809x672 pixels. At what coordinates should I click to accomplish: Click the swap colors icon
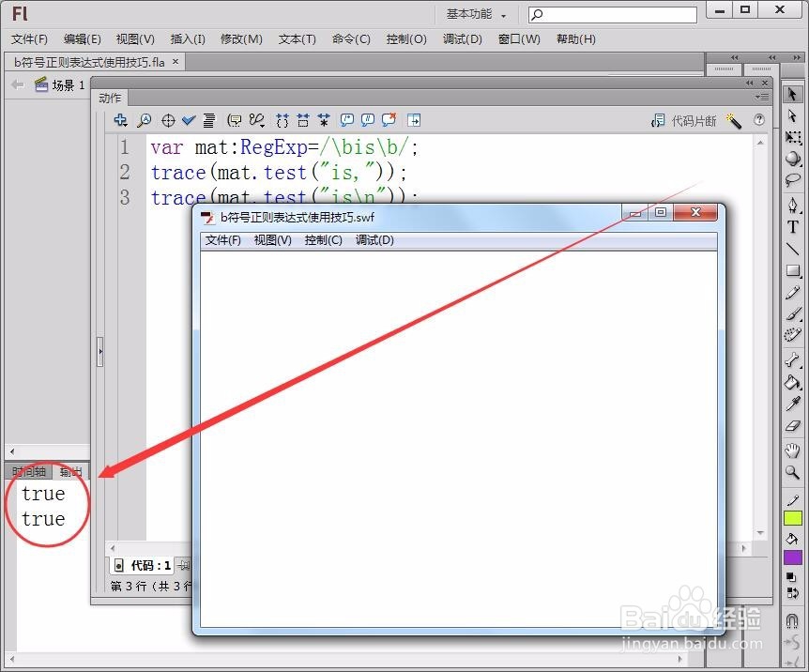pos(792,593)
